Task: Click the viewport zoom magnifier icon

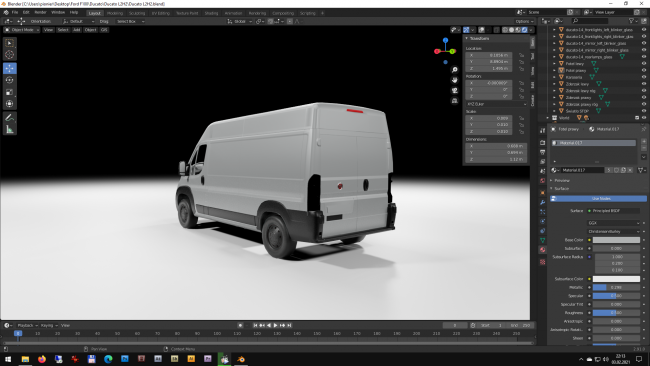Action: (x=455, y=70)
